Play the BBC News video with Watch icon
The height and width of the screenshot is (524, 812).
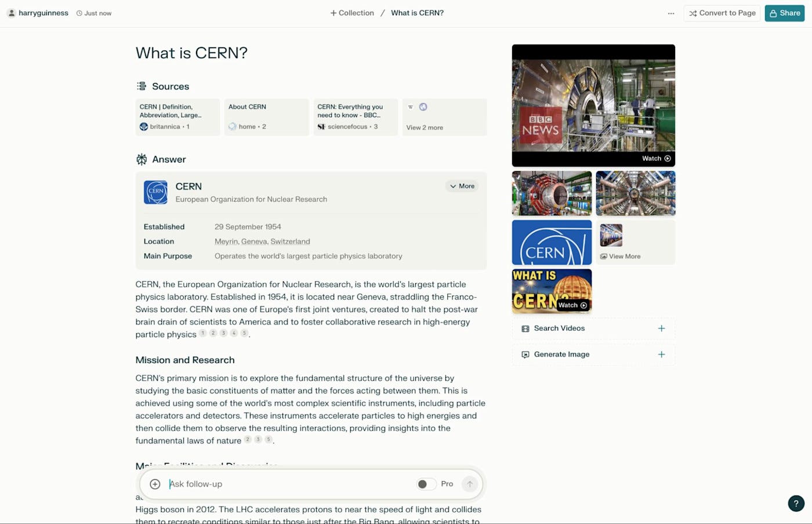(x=655, y=158)
